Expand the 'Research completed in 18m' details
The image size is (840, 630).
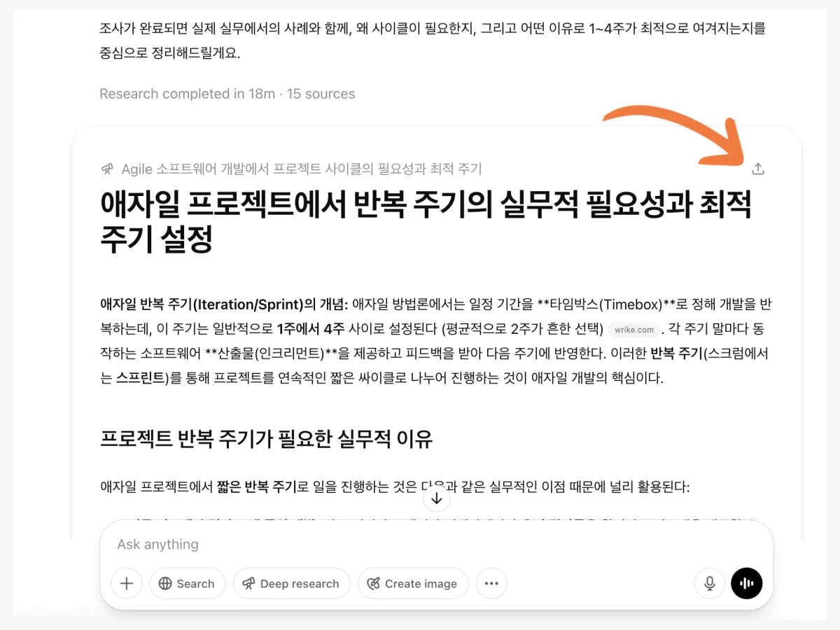(x=187, y=94)
